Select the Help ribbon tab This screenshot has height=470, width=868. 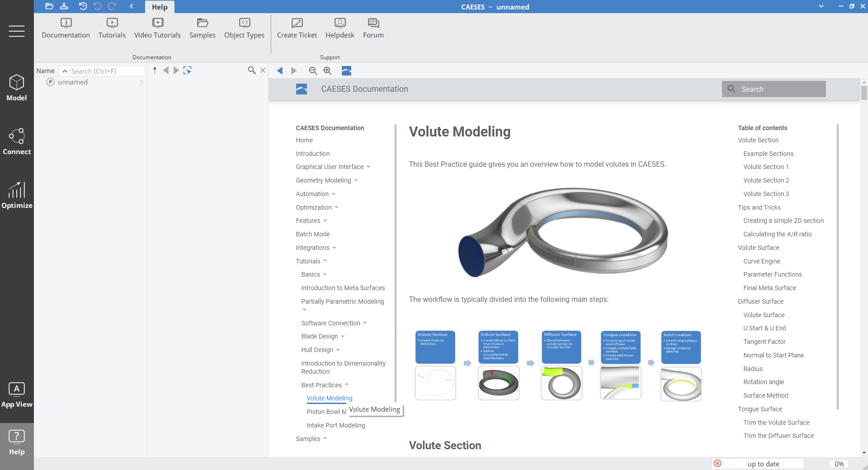click(160, 7)
